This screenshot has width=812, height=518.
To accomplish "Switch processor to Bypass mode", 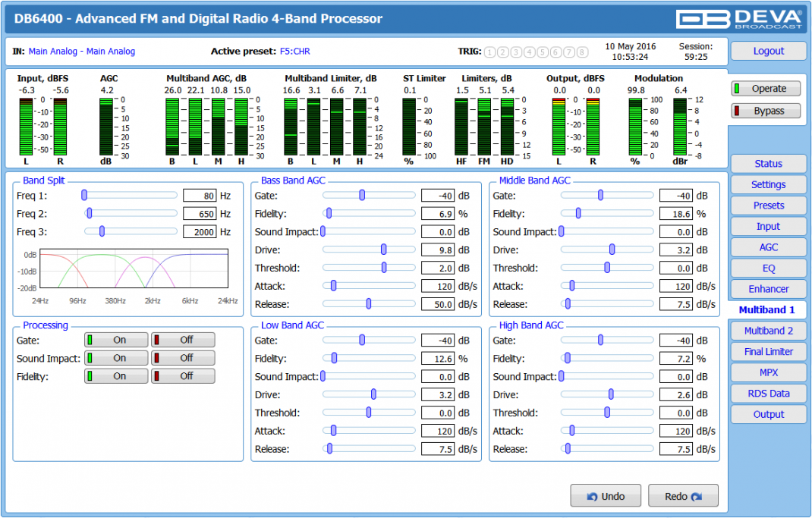I will click(x=766, y=111).
